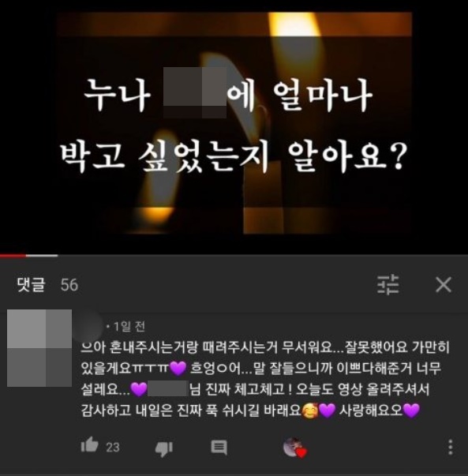This screenshot has height=476, width=468.
Task: Open replies using the speech-bubble icon
Action: (x=219, y=448)
